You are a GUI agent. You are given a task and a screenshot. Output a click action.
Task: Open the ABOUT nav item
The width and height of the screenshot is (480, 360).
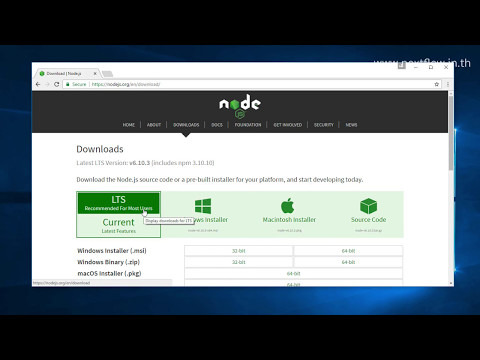click(x=154, y=125)
